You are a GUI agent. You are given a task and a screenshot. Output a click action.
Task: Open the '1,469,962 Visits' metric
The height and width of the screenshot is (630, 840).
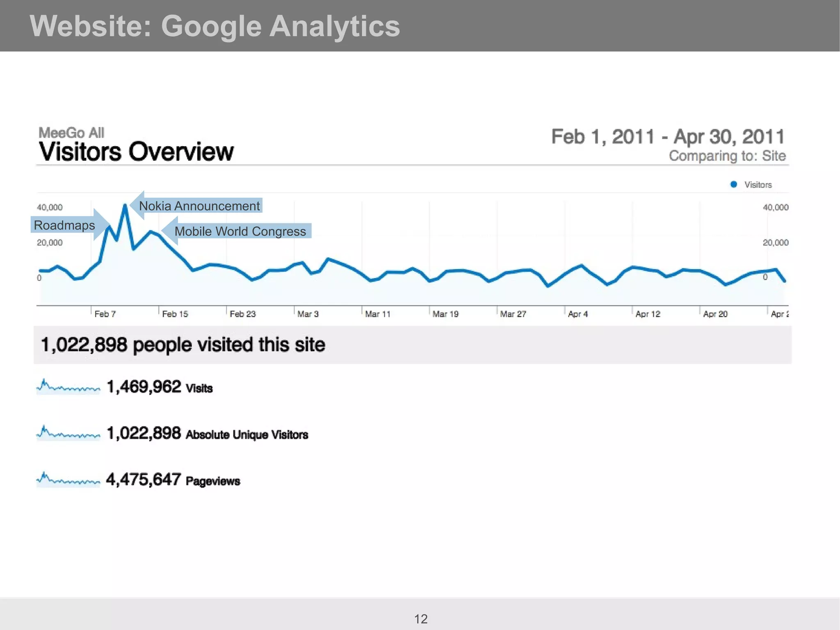pyautogui.click(x=160, y=387)
